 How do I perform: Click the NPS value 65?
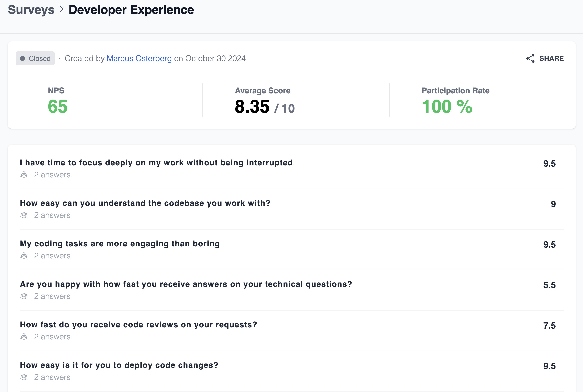[58, 107]
